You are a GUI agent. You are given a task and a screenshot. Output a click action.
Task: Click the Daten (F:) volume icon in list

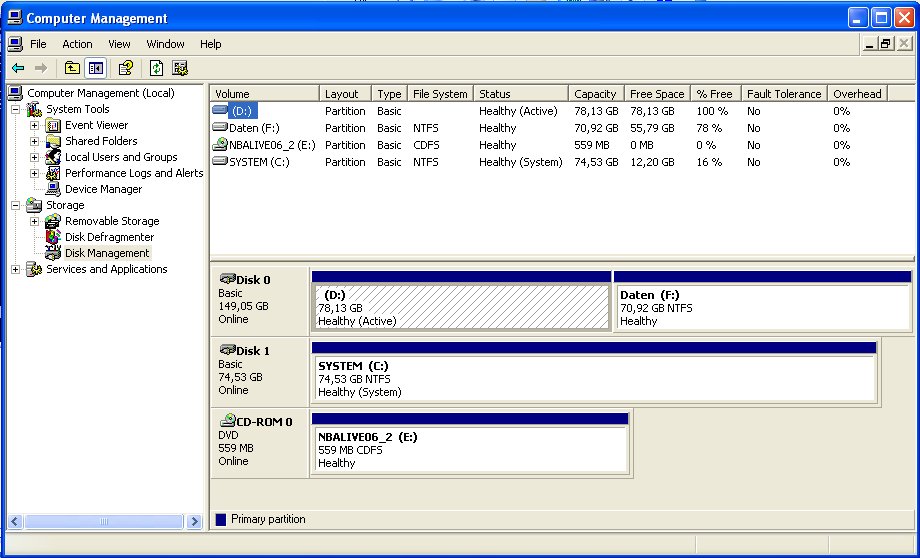point(220,127)
